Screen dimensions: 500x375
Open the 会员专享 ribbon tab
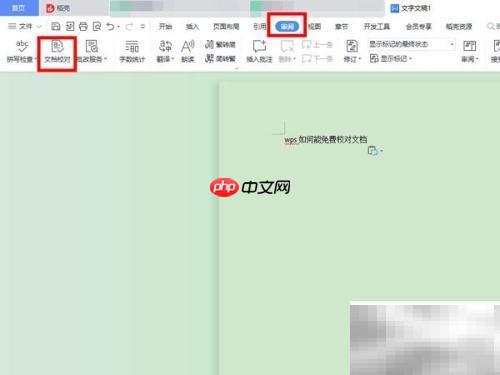(x=418, y=26)
